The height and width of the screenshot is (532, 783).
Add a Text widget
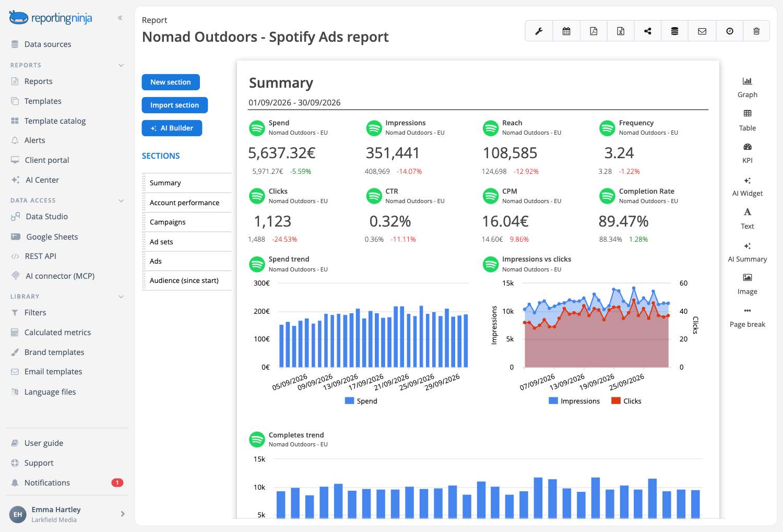(x=748, y=219)
